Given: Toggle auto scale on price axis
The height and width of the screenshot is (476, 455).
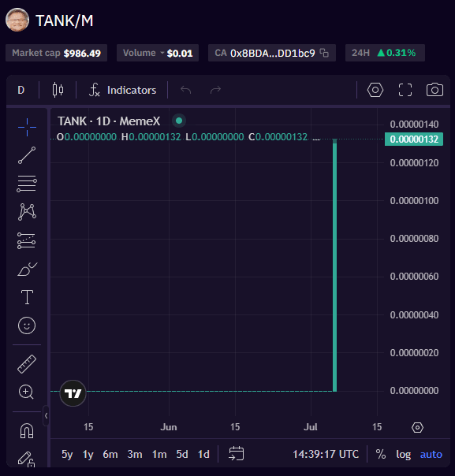Looking at the screenshot, I should point(431,454).
